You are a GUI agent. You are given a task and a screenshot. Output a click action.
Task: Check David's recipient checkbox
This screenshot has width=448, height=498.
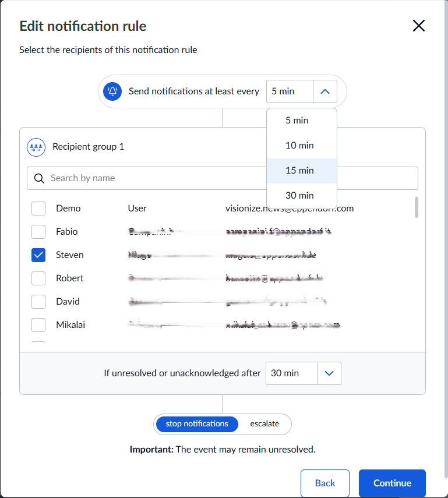point(38,301)
